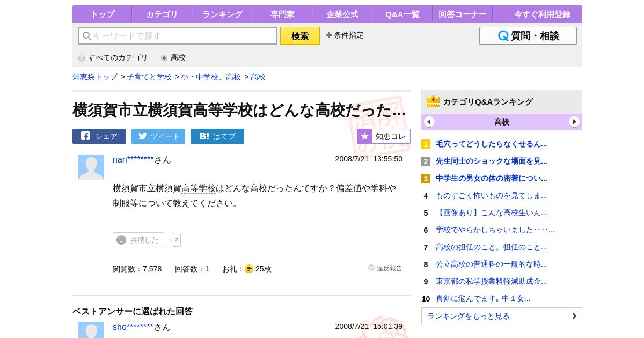Click the crown icon in ranking header
Viewport: 644px width, 338px height.
coord(433,101)
